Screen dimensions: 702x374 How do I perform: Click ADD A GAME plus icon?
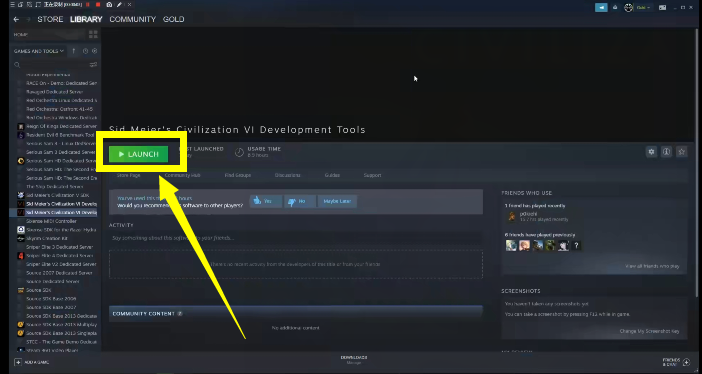18,362
